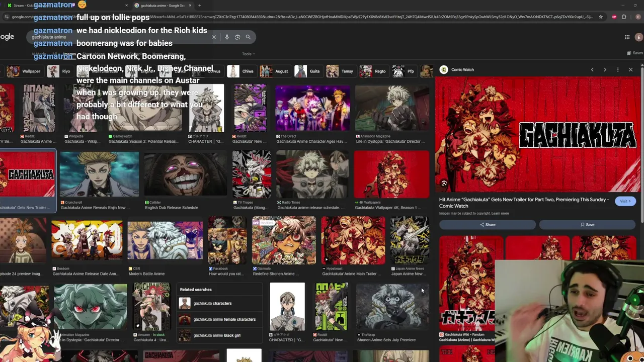Go to previous image in preview panel
The width and height of the screenshot is (644, 362).
(592, 70)
